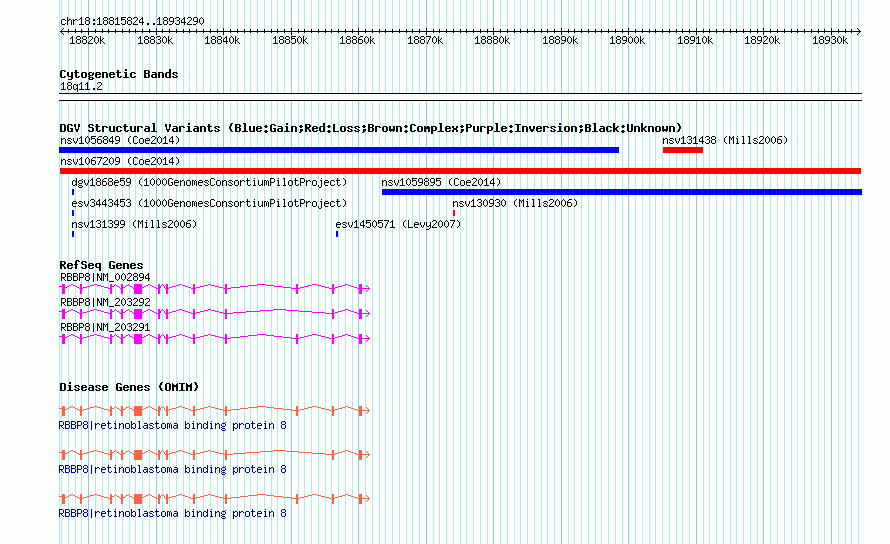The image size is (890, 544).
Task: Open first RBBP8 retinoblastoma binding protein 8 link
Action: tap(173, 425)
